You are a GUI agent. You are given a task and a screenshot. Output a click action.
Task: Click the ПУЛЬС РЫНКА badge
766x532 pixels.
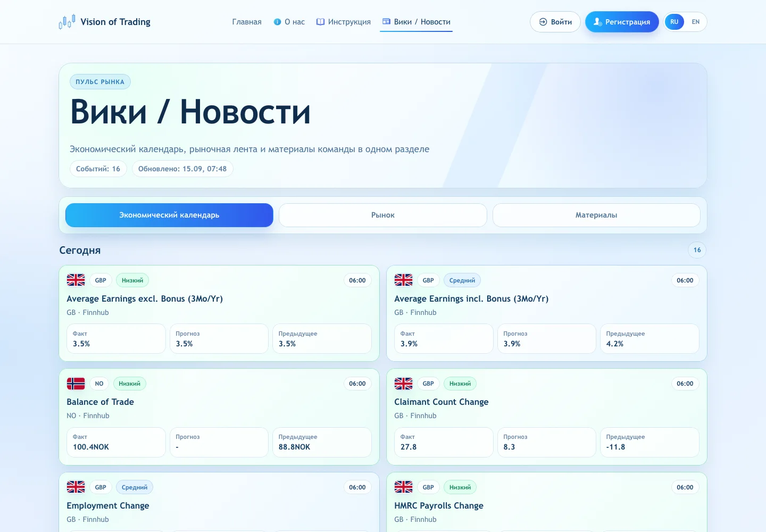100,81
